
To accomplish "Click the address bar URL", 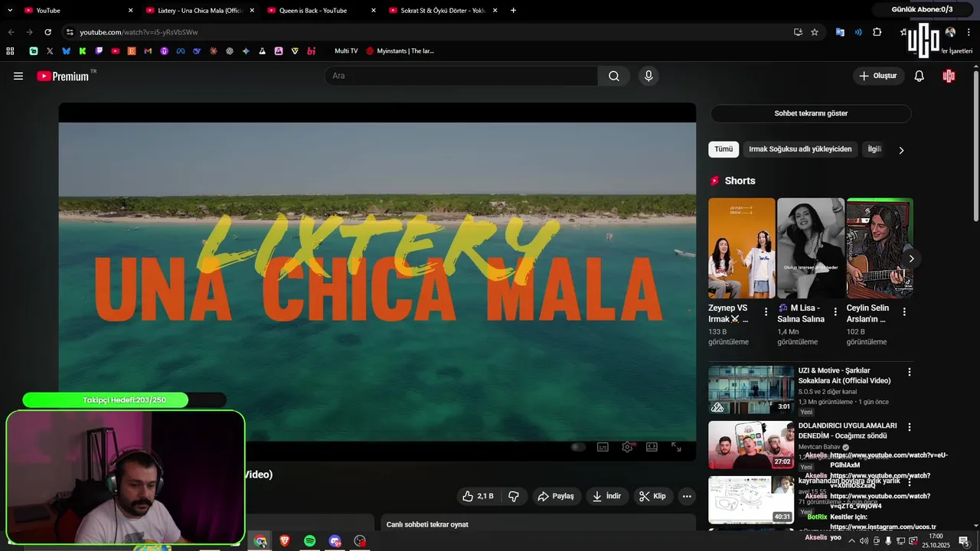I will tap(139, 32).
